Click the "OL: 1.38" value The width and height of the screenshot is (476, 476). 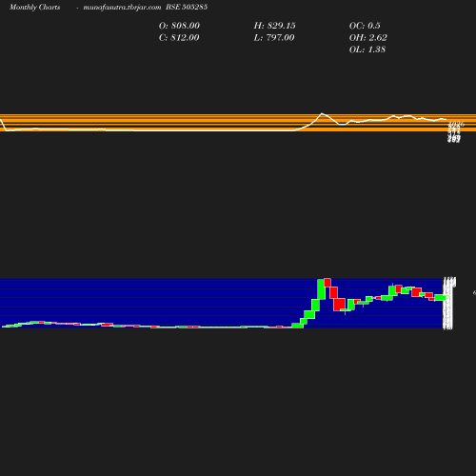point(367,50)
